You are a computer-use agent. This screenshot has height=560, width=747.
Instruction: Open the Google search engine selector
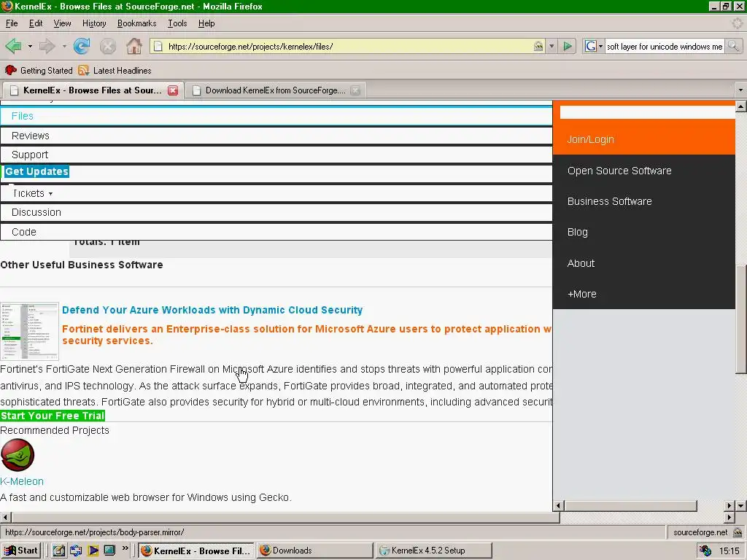tap(594, 46)
